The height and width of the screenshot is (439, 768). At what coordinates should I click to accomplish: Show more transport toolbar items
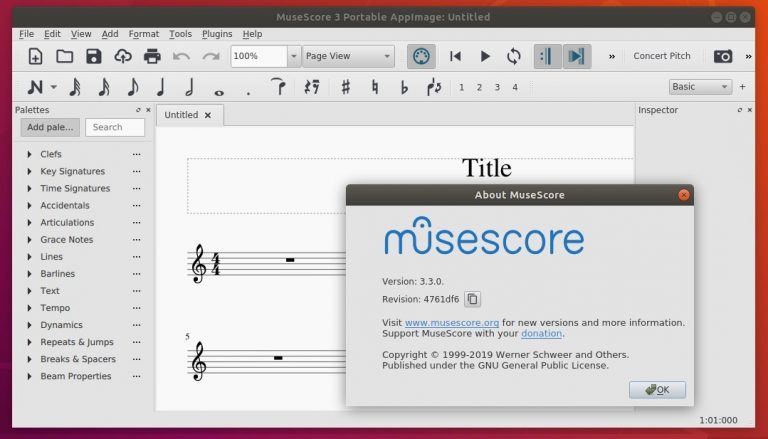point(612,56)
